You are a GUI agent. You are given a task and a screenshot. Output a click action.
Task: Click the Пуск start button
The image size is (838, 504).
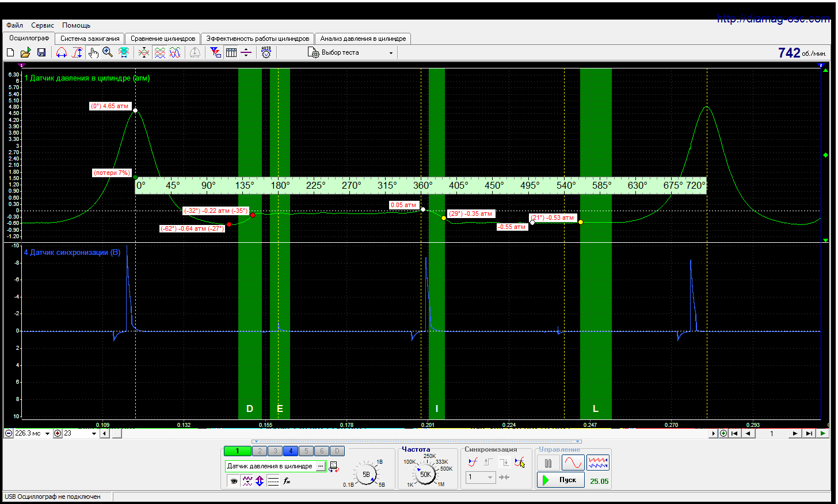561,480
